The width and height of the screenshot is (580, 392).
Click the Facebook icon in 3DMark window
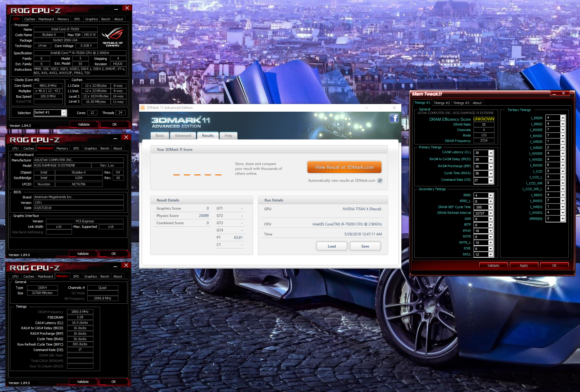394,118
